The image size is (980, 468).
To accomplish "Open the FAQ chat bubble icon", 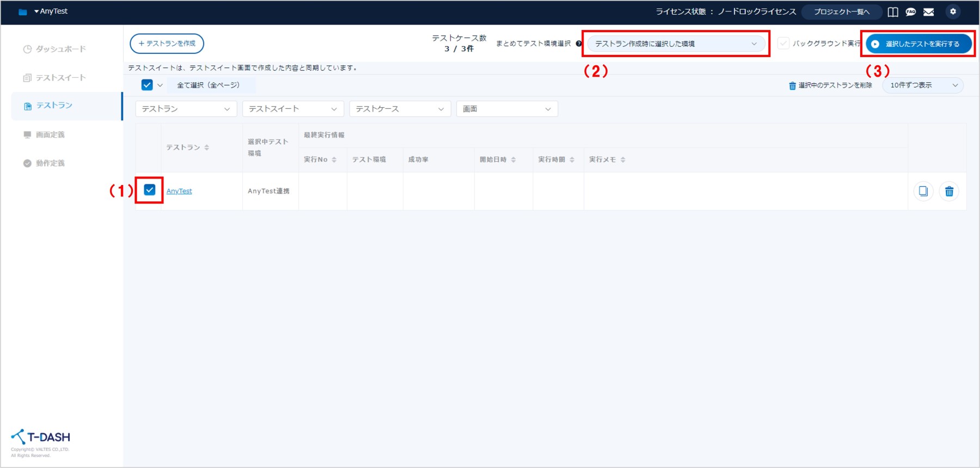I will [x=911, y=12].
